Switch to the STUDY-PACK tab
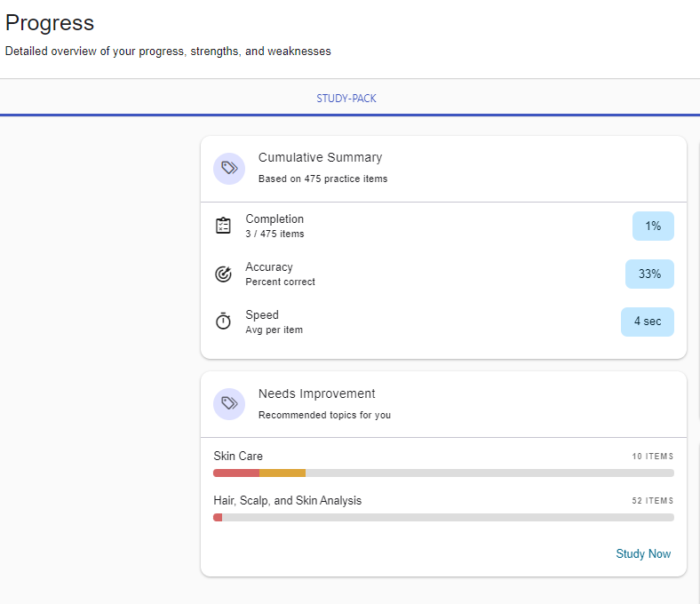Viewport: 700px width, 604px height. click(x=346, y=99)
